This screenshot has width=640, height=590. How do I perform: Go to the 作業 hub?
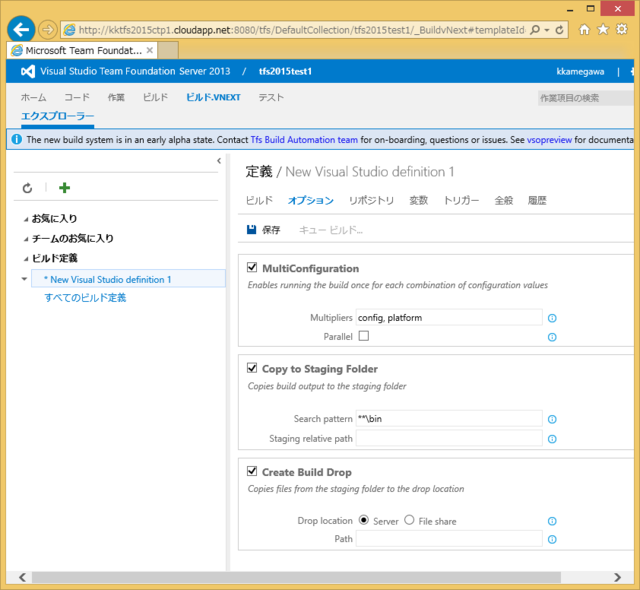116,98
